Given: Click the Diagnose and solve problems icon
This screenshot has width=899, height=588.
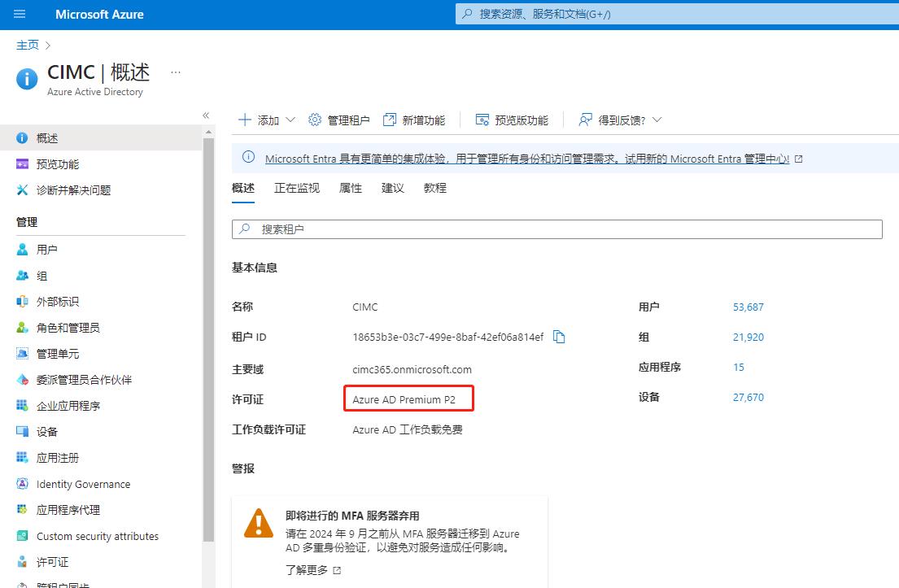Looking at the screenshot, I should 22,190.
